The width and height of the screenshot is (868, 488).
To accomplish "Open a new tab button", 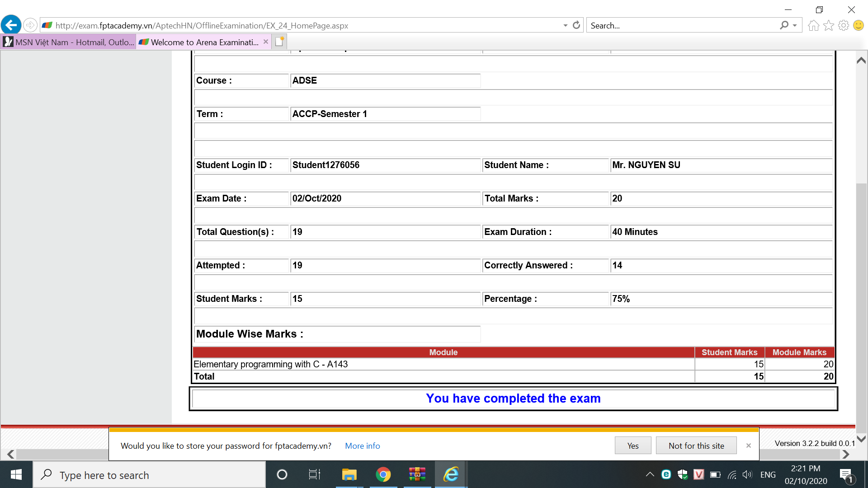I will 279,42.
